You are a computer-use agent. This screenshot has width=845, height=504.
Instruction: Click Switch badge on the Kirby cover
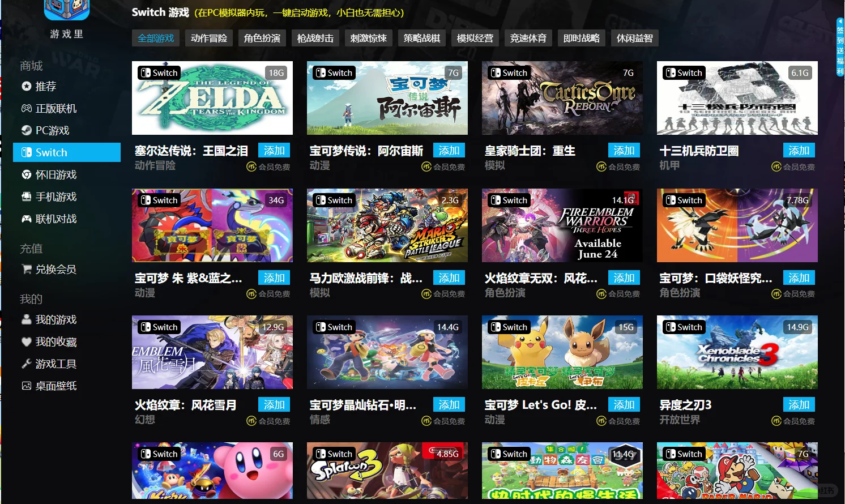(159, 454)
